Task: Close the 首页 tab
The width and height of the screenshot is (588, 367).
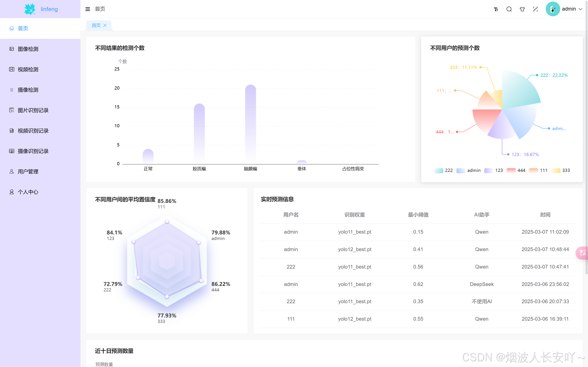Action: [x=105, y=25]
